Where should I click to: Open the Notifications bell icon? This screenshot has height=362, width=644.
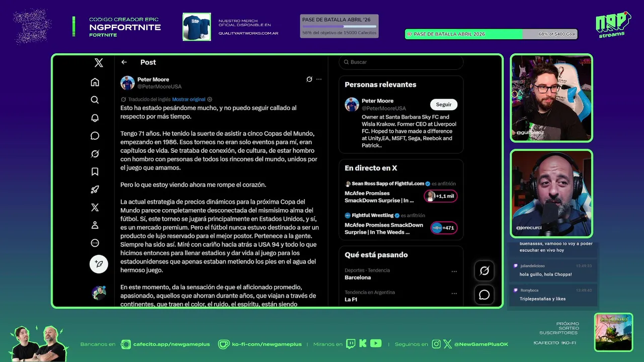(95, 118)
